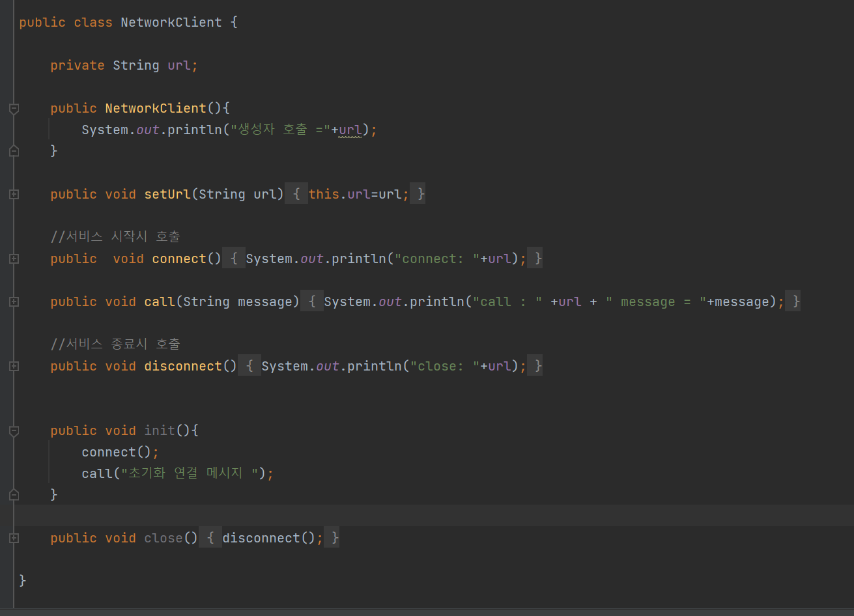Click fold-end marker after init method's closing brace
The width and height of the screenshot is (854, 616).
click(14, 495)
